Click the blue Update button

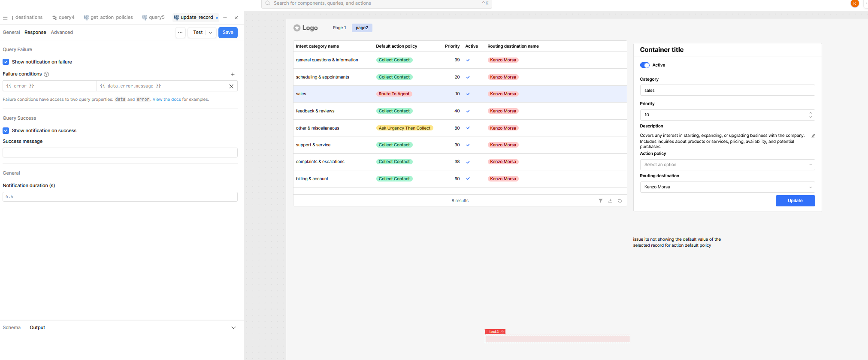795,201
